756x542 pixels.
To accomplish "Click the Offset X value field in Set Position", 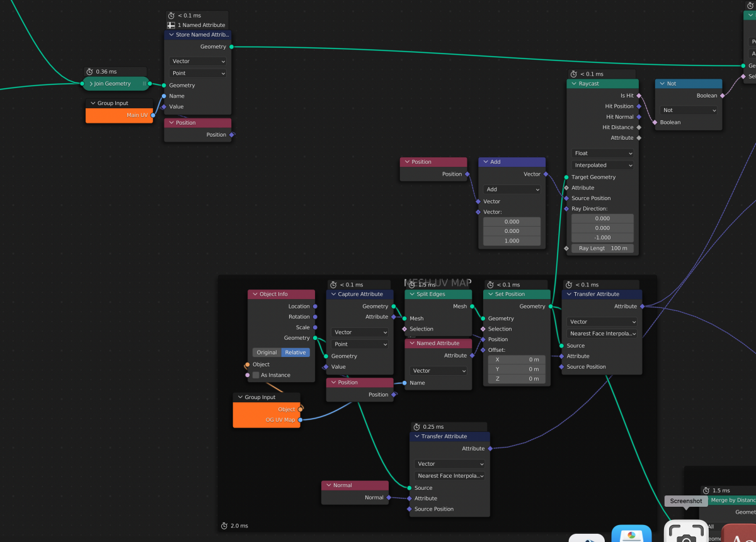I will [x=515, y=359].
